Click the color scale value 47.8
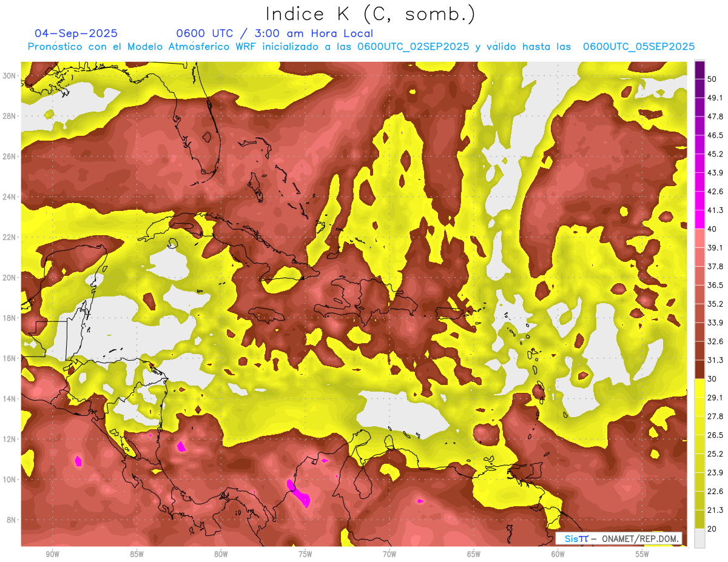The height and width of the screenshot is (562, 728). coord(715,116)
